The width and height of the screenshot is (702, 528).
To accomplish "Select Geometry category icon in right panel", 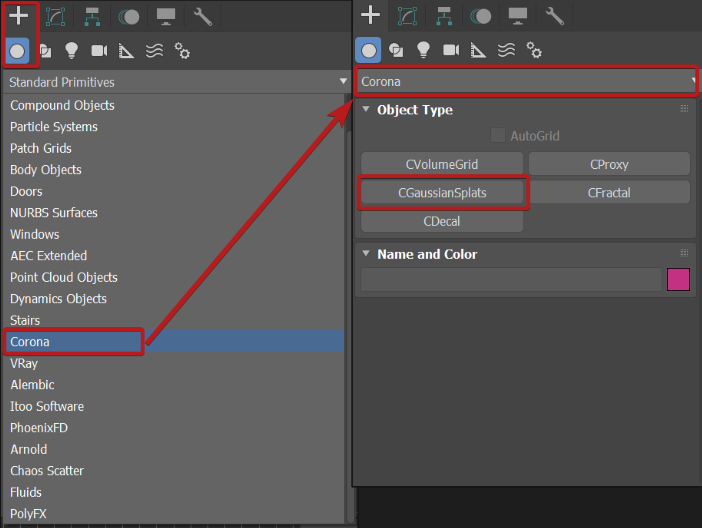I will point(368,50).
